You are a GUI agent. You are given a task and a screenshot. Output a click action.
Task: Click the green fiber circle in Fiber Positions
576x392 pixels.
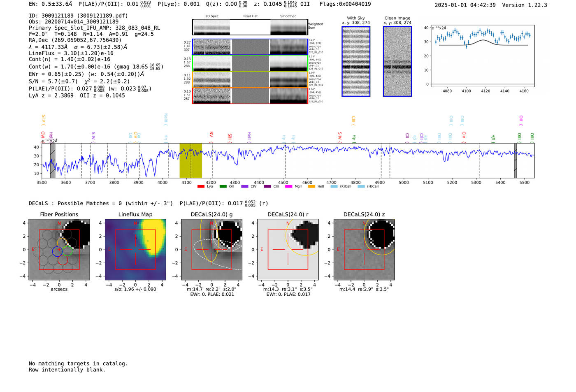pyautogui.click(x=67, y=251)
